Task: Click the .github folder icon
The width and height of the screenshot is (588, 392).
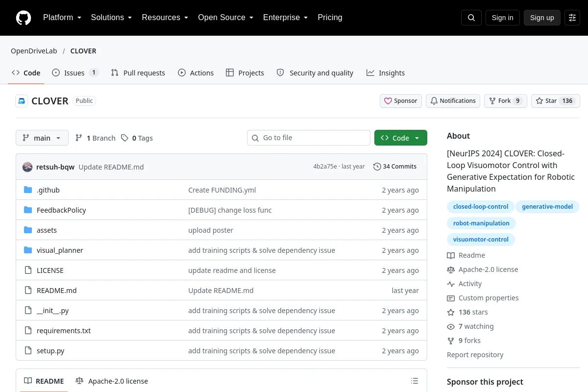Action: click(x=28, y=190)
